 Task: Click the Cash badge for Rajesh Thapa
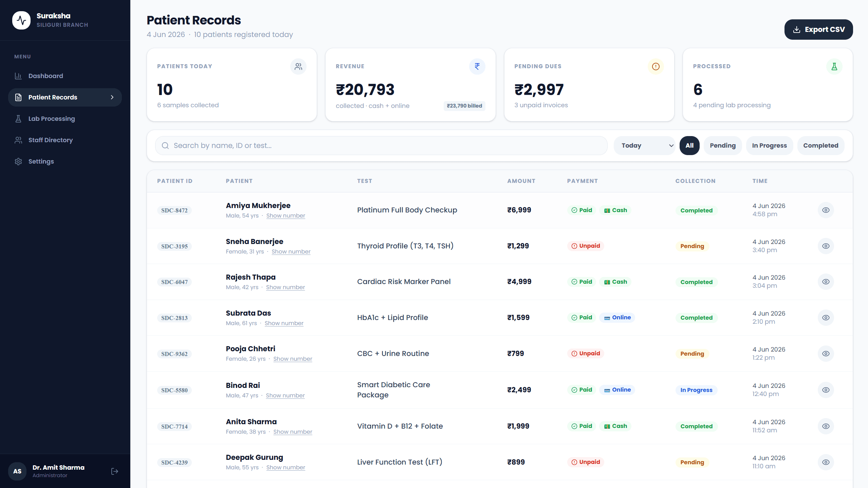click(615, 282)
